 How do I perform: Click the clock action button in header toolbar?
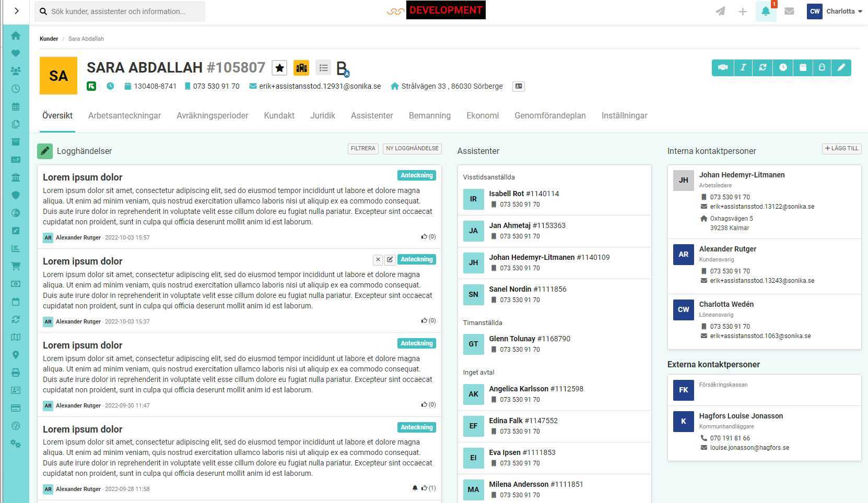click(x=783, y=68)
